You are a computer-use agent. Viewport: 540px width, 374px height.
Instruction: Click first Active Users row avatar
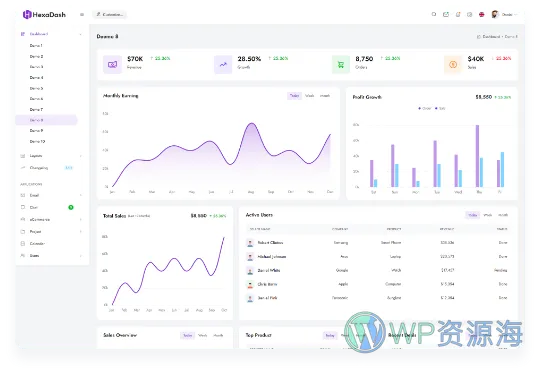[250, 243]
